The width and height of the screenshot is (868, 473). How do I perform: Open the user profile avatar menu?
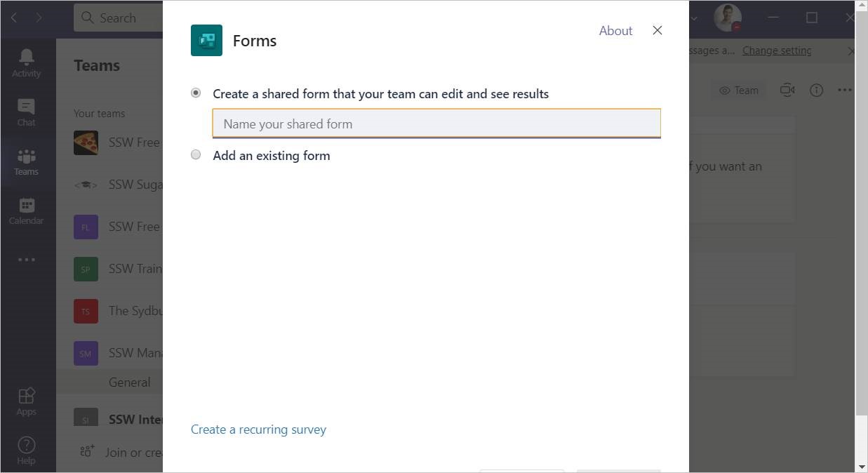point(728,18)
